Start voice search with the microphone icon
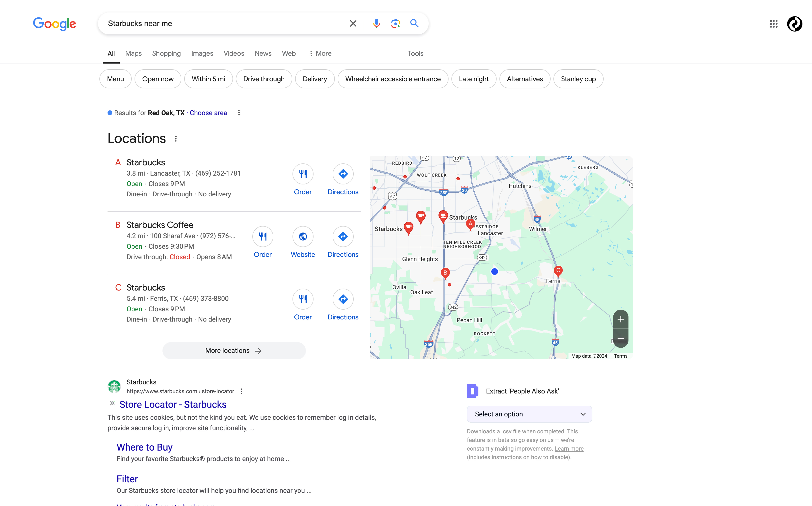The height and width of the screenshot is (506, 812). tap(377, 23)
